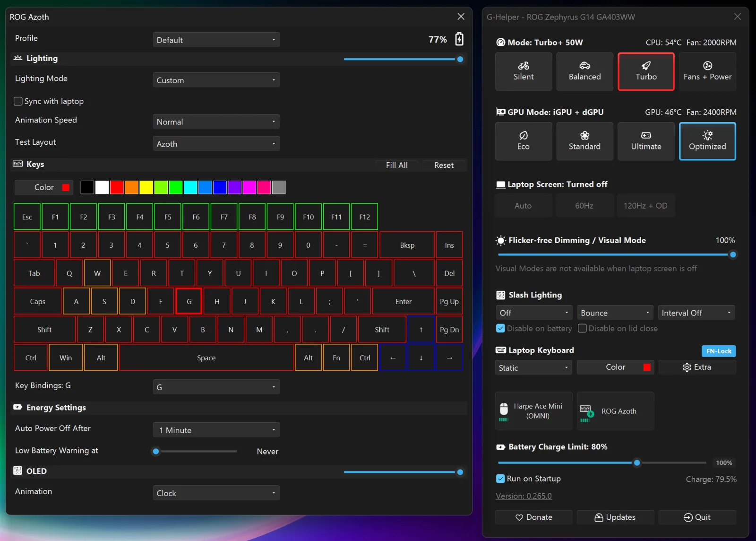Open Version: 0.265.0 link
Viewport: 756px width, 541px height.
524,496
